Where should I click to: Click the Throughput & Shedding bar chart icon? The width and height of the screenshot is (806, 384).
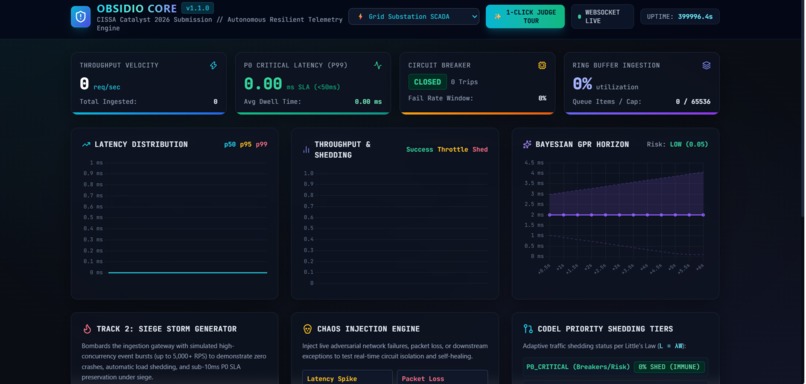tap(306, 150)
